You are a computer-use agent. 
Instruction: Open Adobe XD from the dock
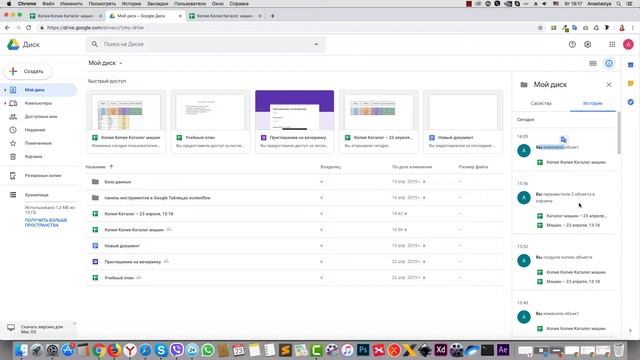(441, 350)
